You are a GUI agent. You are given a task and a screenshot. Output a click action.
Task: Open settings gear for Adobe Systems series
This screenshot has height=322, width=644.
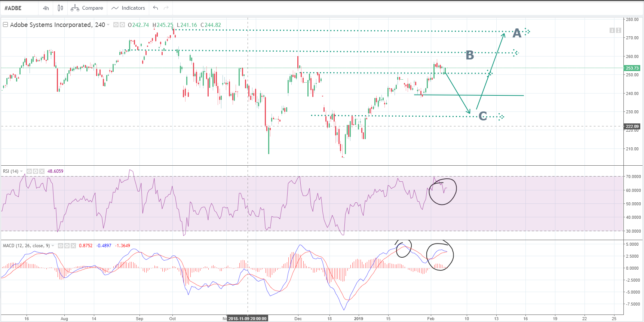122,25
